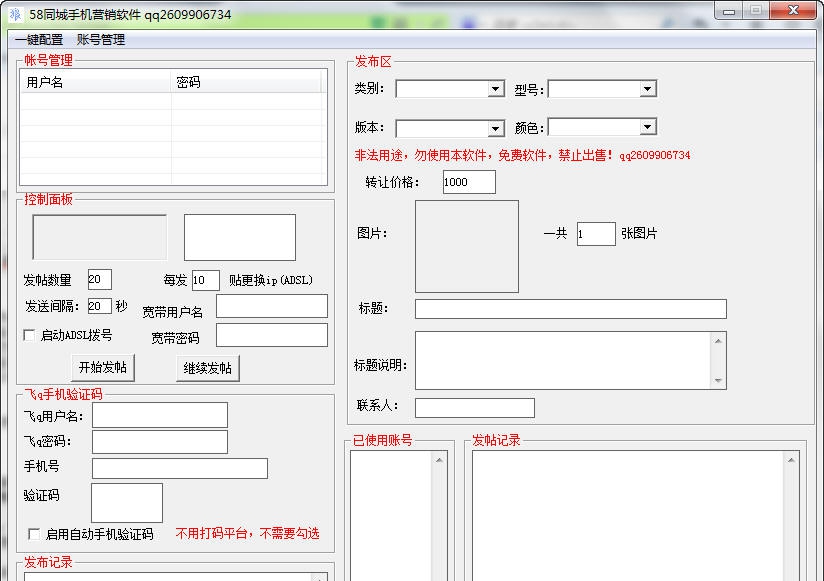Enable the 启用自动手机验证码 checkbox
This screenshot has height=581, width=824.
pyautogui.click(x=34, y=534)
